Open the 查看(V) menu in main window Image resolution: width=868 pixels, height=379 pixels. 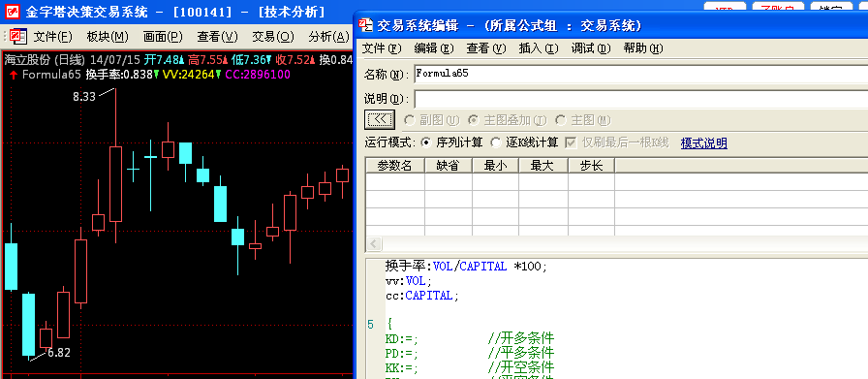coord(217,37)
